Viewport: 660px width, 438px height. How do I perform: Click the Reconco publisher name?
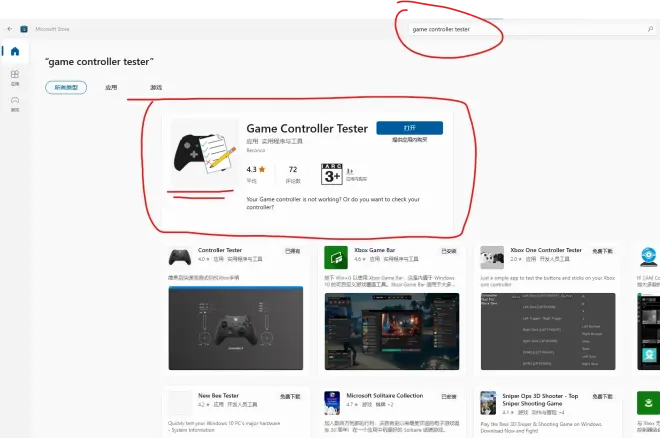[255, 150]
